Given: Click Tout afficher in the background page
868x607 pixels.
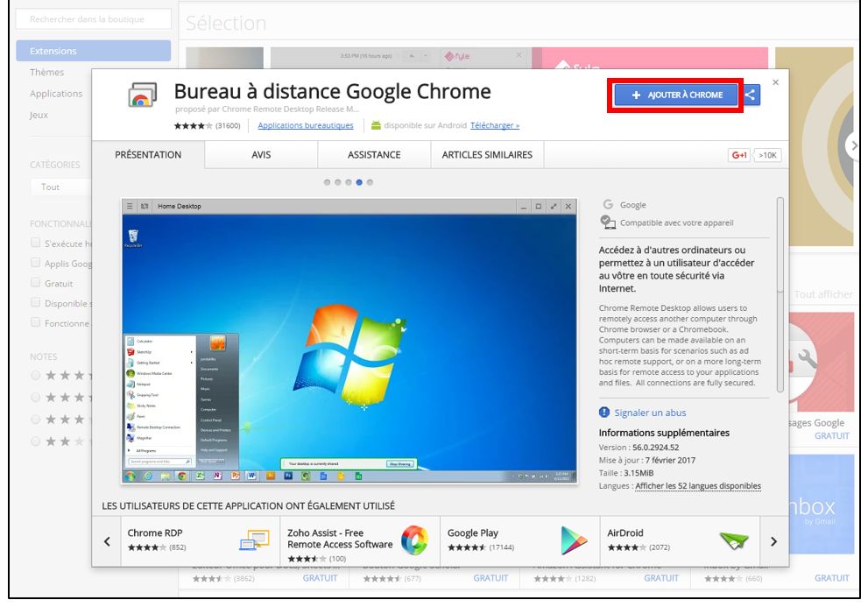Looking at the screenshot, I should pos(823,294).
